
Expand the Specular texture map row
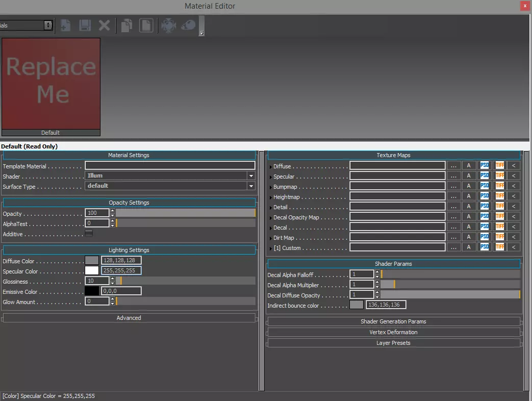[x=271, y=177]
